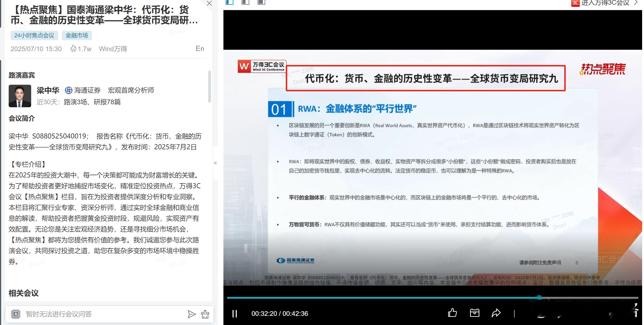This screenshot has width=644, height=325.
Task: Clear chat with the broom icon
Action: 205,314
